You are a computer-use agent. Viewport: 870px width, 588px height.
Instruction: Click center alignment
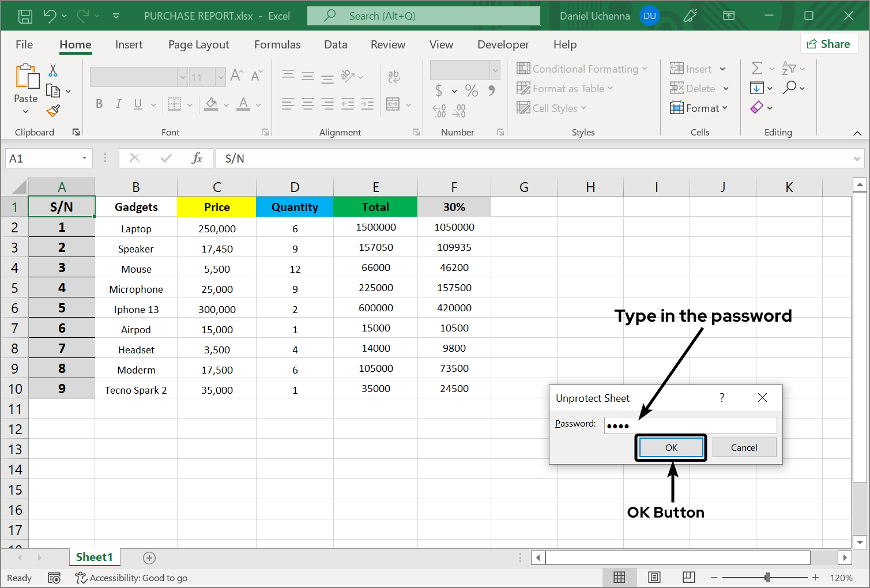307,104
